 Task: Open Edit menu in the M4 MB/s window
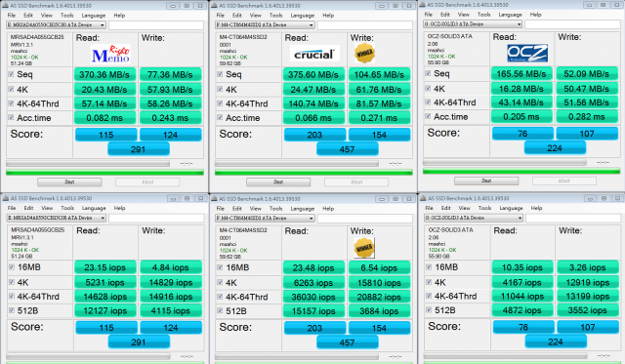[x=237, y=16]
